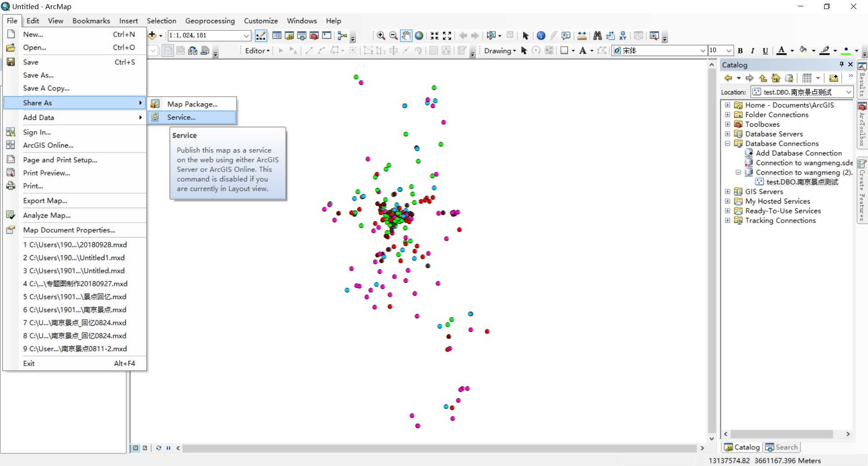Open the Catalog Location dropdown

pyautogui.click(x=849, y=92)
